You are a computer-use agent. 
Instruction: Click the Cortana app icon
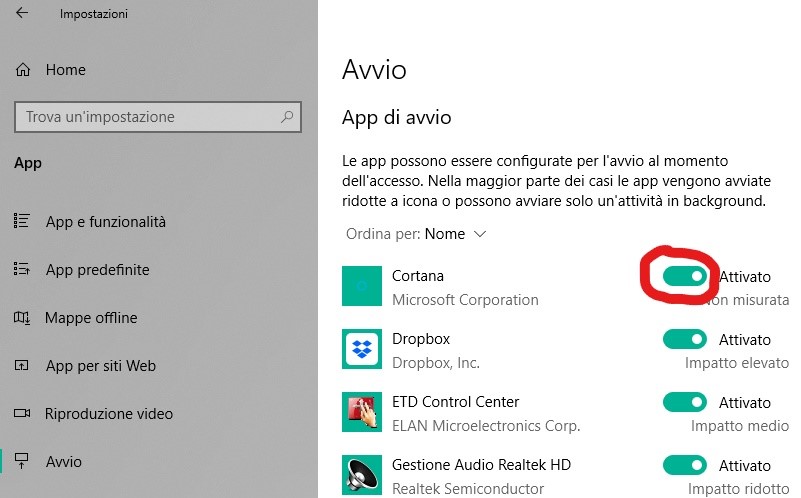pyautogui.click(x=362, y=286)
